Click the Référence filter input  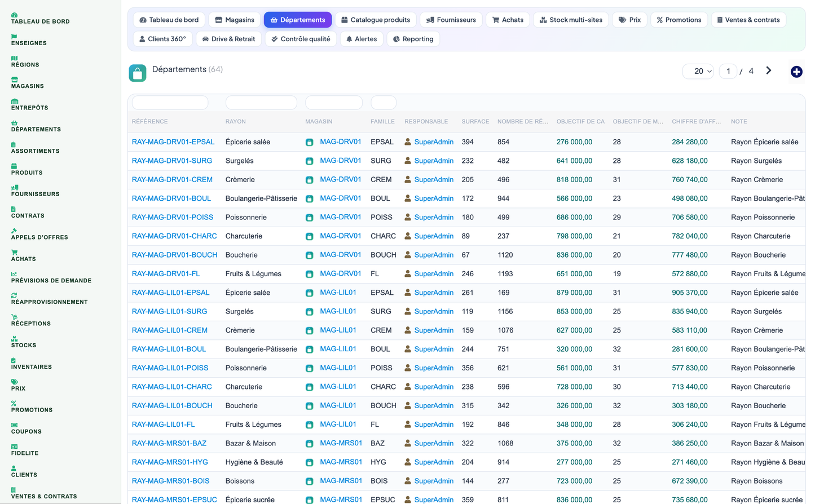click(170, 103)
